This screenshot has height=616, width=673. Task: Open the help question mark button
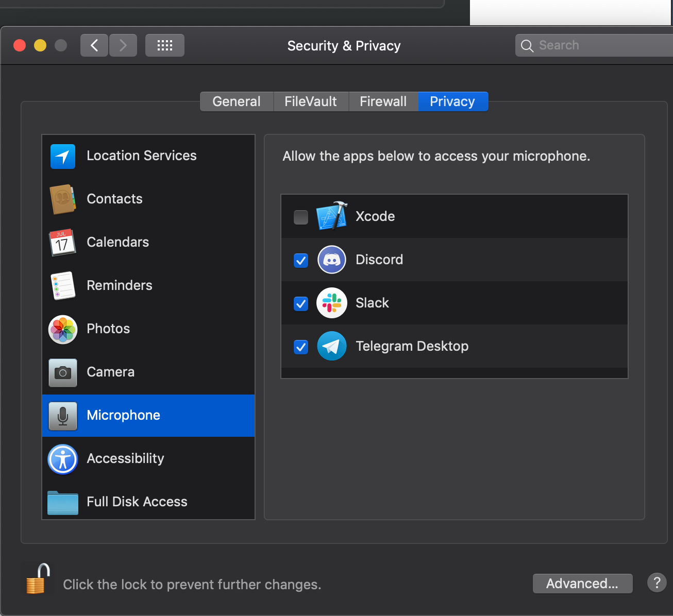point(657,583)
